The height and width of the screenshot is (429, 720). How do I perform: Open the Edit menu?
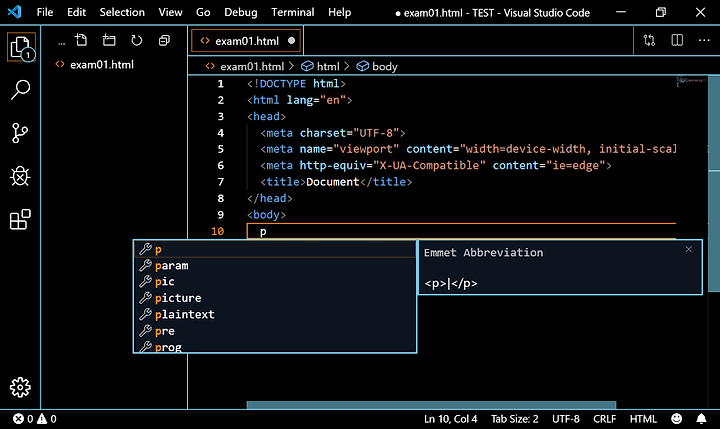[x=76, y=12]
